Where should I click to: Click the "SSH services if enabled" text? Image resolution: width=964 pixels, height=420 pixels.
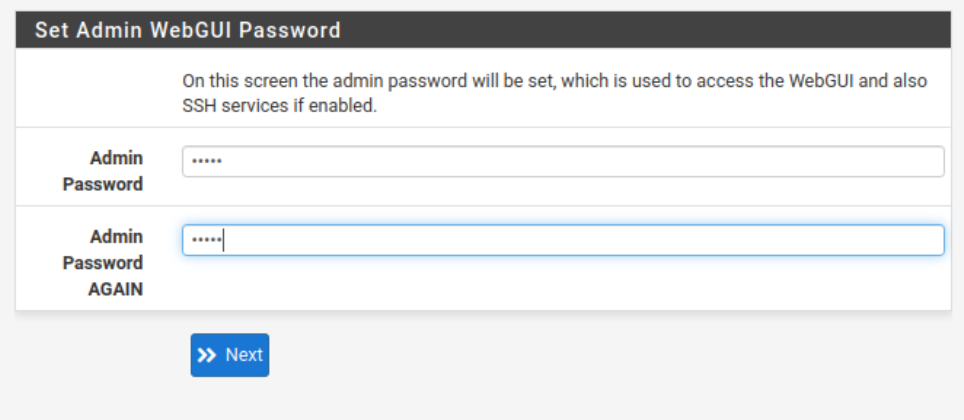click(x=279, y=106)
